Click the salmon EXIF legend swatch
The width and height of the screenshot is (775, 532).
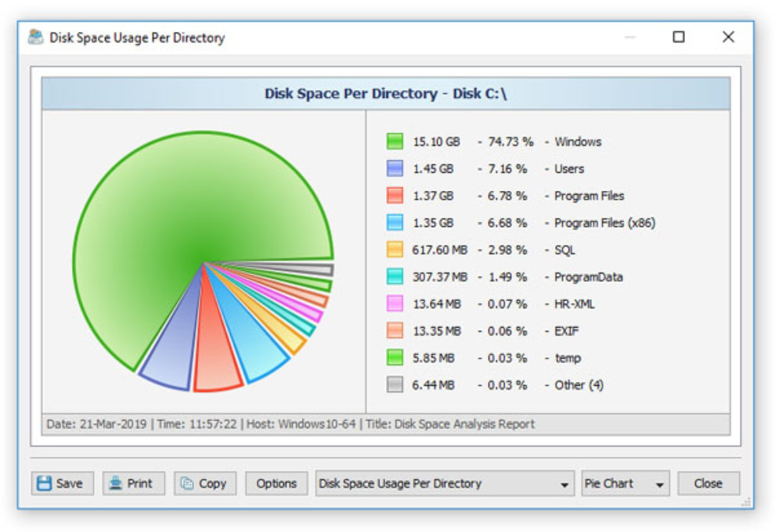click(394, 331)
